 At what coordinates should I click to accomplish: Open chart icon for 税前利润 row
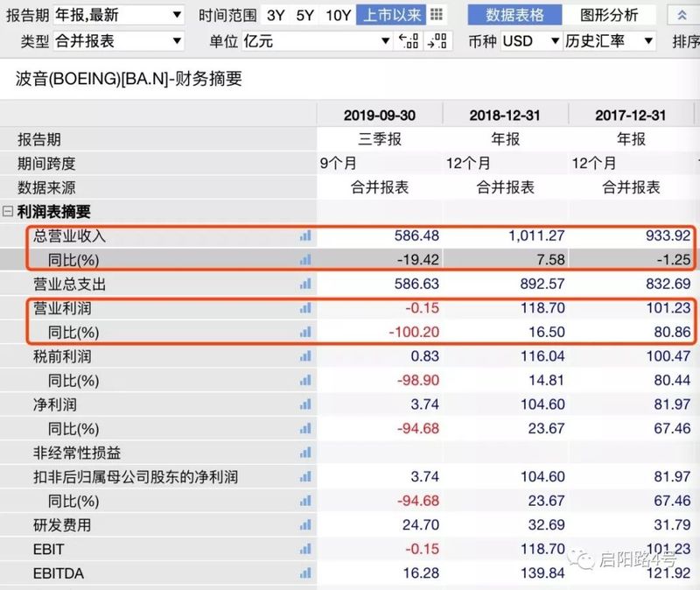point(305,356)
